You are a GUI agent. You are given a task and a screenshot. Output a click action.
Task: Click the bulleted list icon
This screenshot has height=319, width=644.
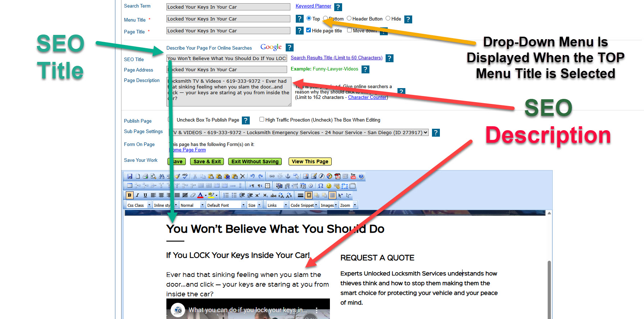234,195
